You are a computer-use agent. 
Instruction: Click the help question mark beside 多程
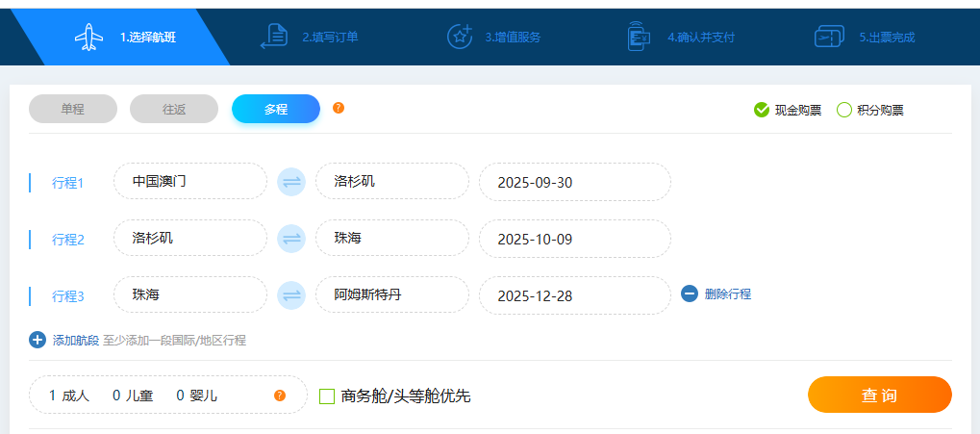(x=339, y=108)
